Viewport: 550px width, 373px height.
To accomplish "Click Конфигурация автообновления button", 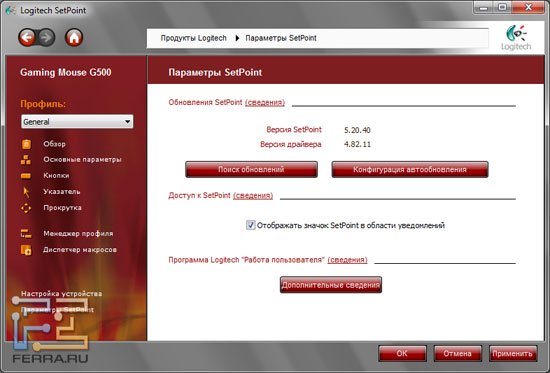I will (x=410, y=169).
